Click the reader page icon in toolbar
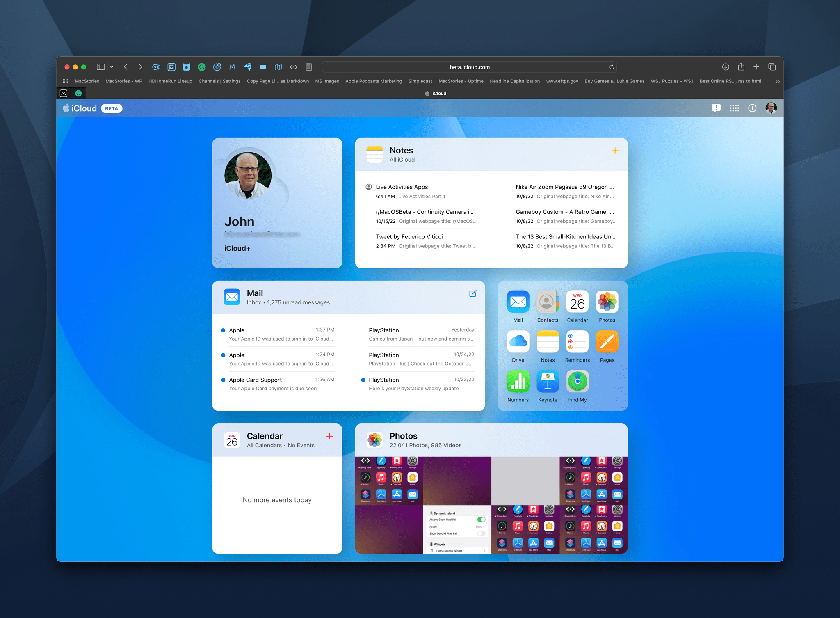Screen dimensions: 840x618 [x=309, y=67]
